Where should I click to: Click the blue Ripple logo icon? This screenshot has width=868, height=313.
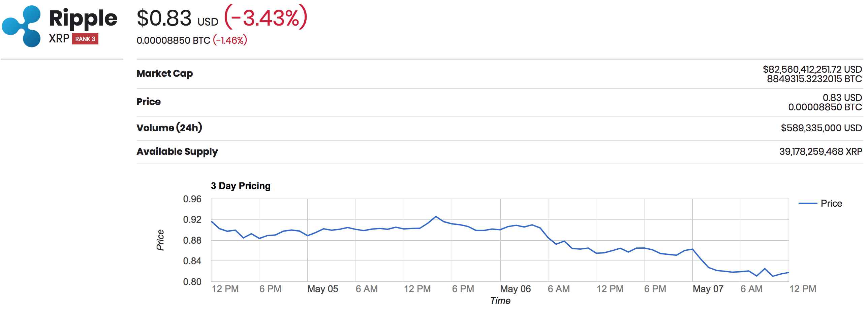pyautogui.click(x=21, y=26)
